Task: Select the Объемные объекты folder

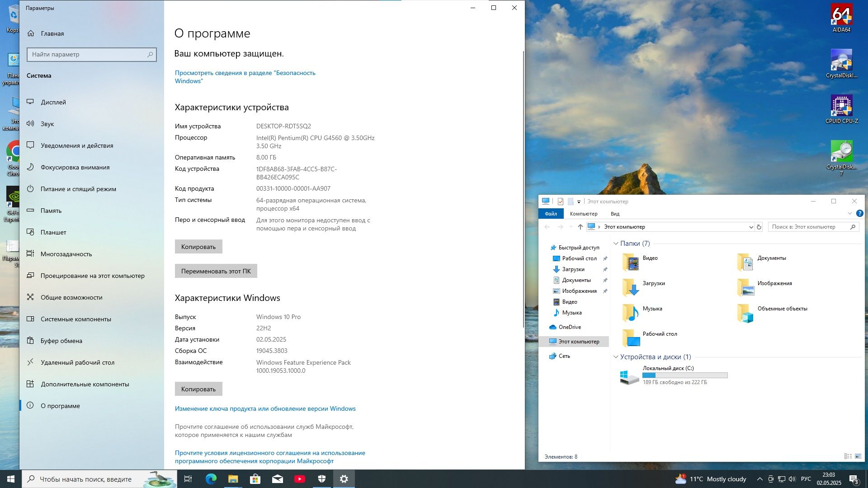Action: [x=773, y=312]
